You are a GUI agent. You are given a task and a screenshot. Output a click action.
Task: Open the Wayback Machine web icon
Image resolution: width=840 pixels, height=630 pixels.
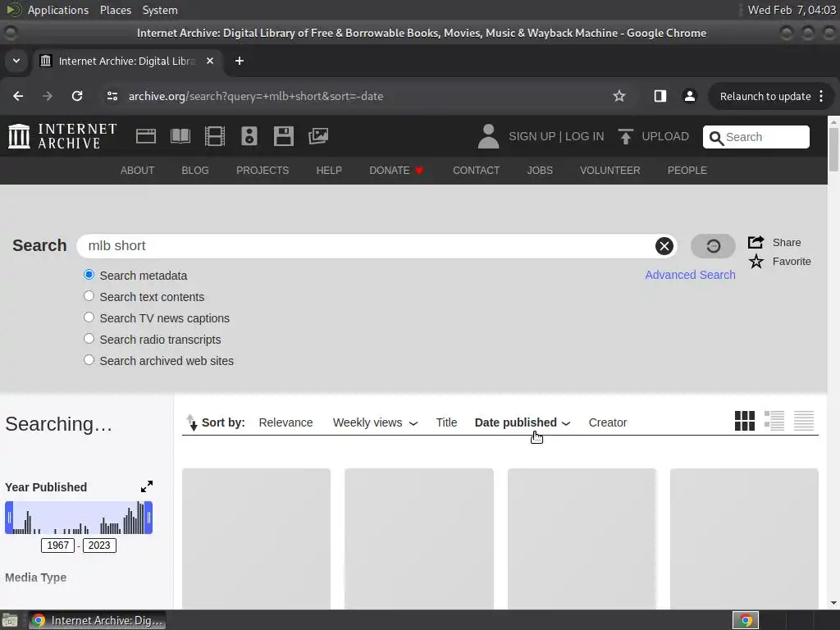[146, 136]
